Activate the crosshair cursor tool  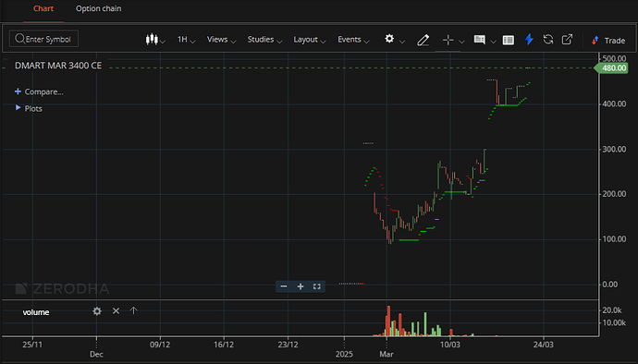click(448, 40)
